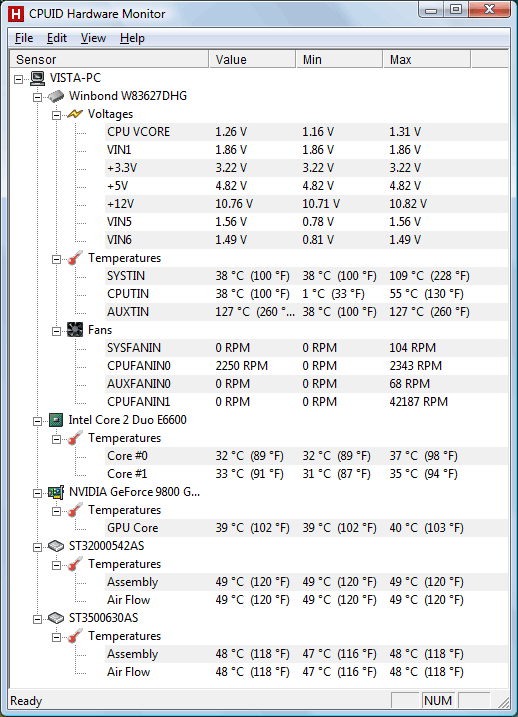Collapse the Fans group
The width and height of the screenshot is (518, 717).
(x=56, y=331)
